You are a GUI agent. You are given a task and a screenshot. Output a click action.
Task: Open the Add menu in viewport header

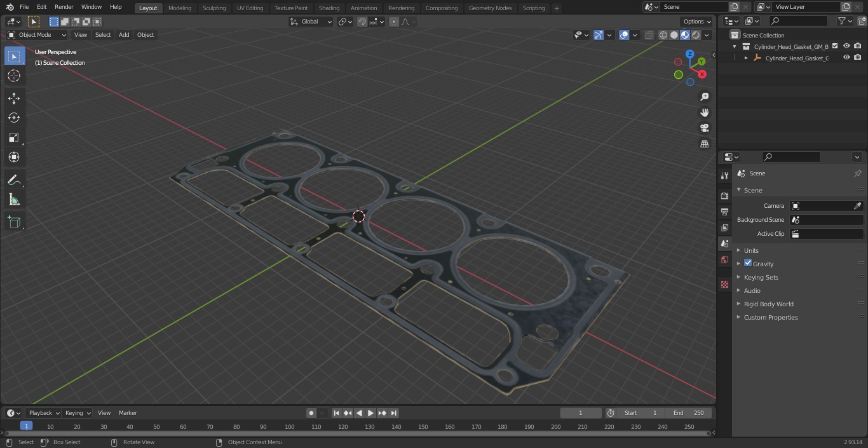point(124,35)
